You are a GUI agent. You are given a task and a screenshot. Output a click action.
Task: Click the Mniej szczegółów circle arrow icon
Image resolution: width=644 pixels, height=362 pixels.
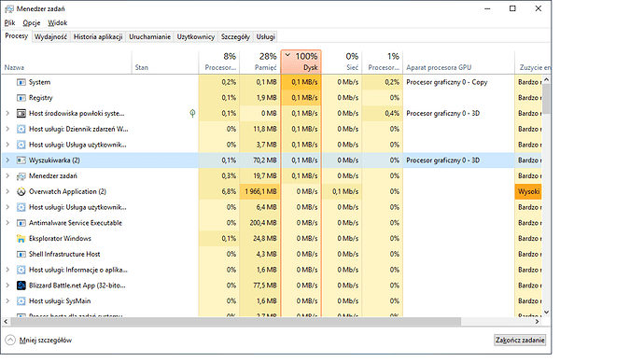[10, 340]
